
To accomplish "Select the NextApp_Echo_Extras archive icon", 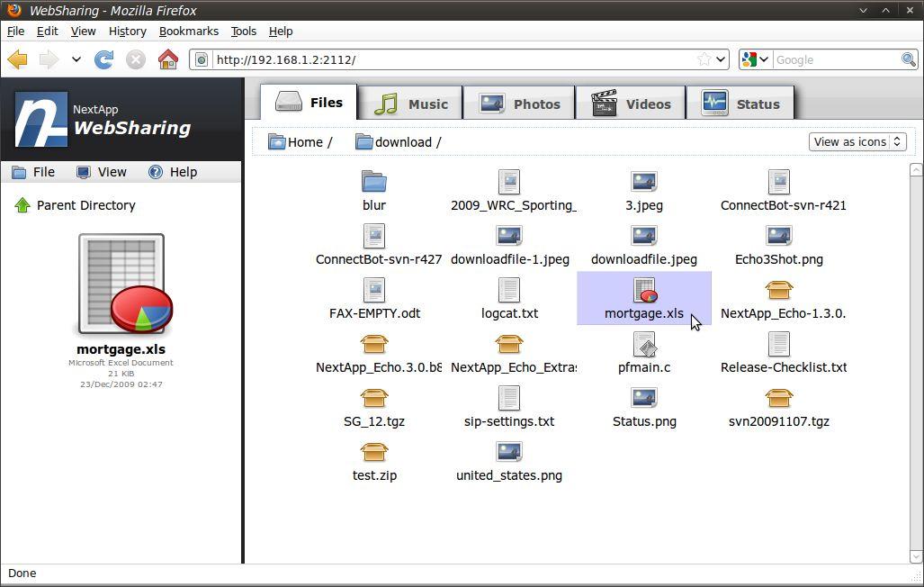I will (x=509, y=344).
